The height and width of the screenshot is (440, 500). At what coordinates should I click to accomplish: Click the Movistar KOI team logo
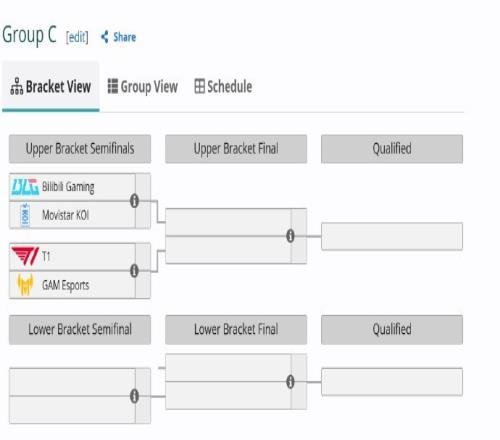(25, 215)
